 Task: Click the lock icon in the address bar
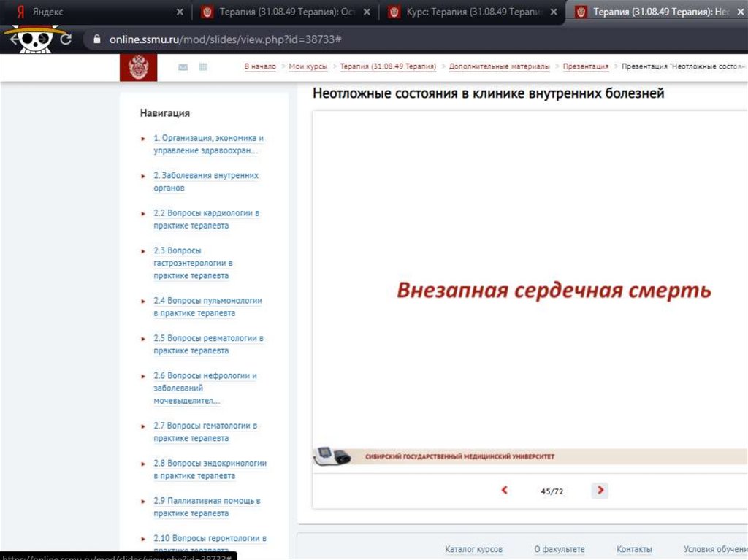coord(97,39)
